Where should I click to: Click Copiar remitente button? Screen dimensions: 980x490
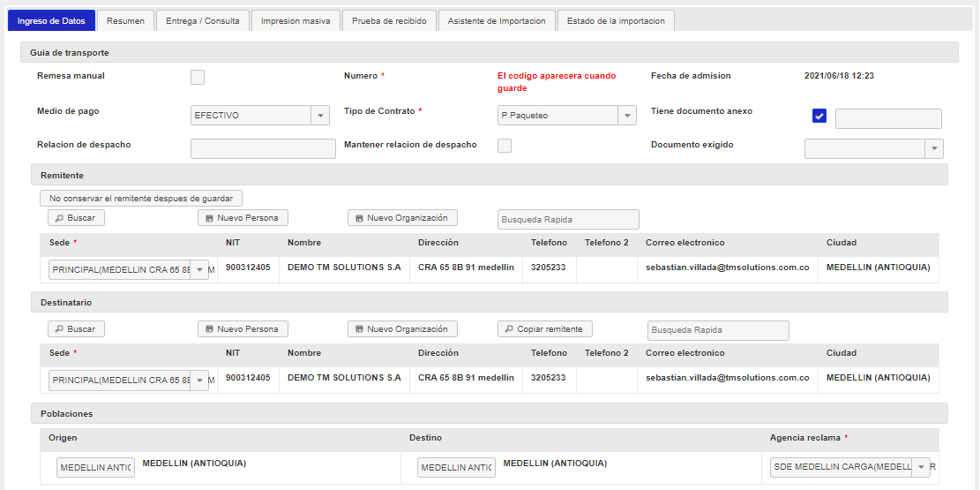coord(544,329)
